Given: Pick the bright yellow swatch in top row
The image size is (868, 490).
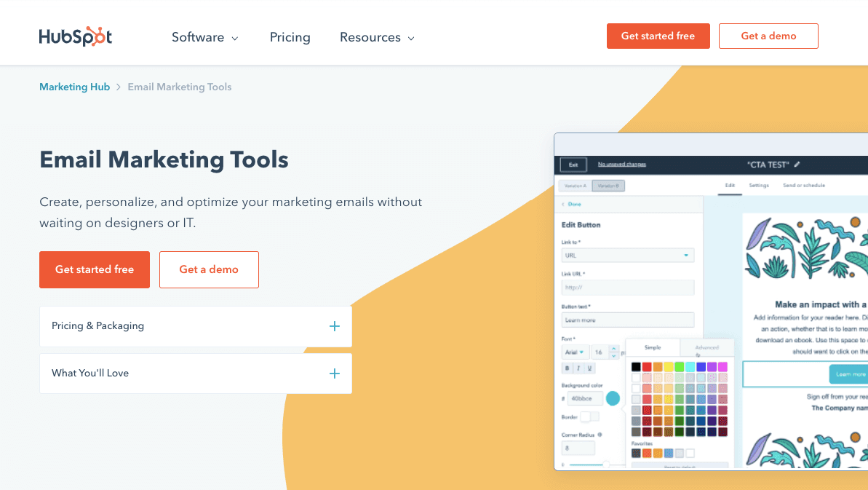Looking at the screenshot, I should [x=668, y=366].
